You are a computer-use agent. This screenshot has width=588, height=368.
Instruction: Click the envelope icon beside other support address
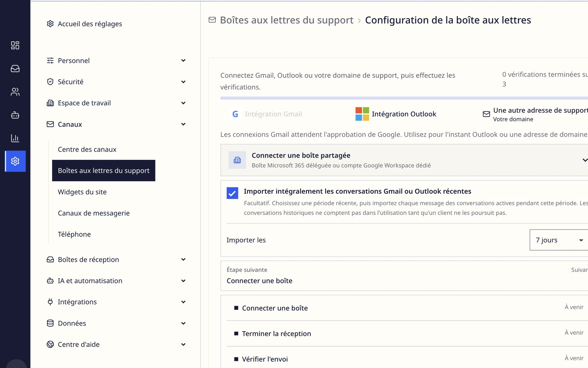486,114
